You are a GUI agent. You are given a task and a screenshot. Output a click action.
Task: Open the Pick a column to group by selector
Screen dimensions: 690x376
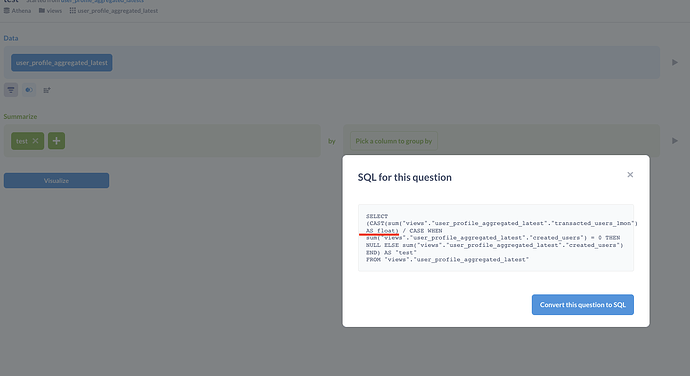[394, 141]
